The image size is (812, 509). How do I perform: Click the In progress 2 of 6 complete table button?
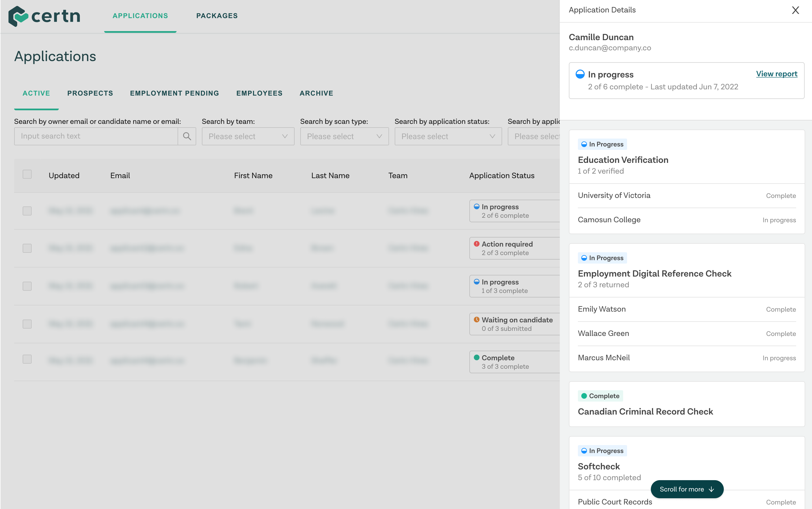(x=515, y=211)
